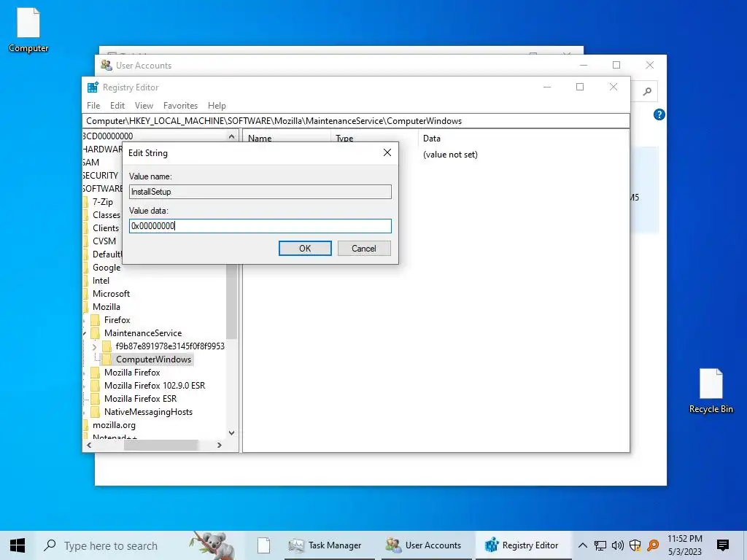
Task: Click tree horizontal scrollbar right arrow
Action: [219, 446]
